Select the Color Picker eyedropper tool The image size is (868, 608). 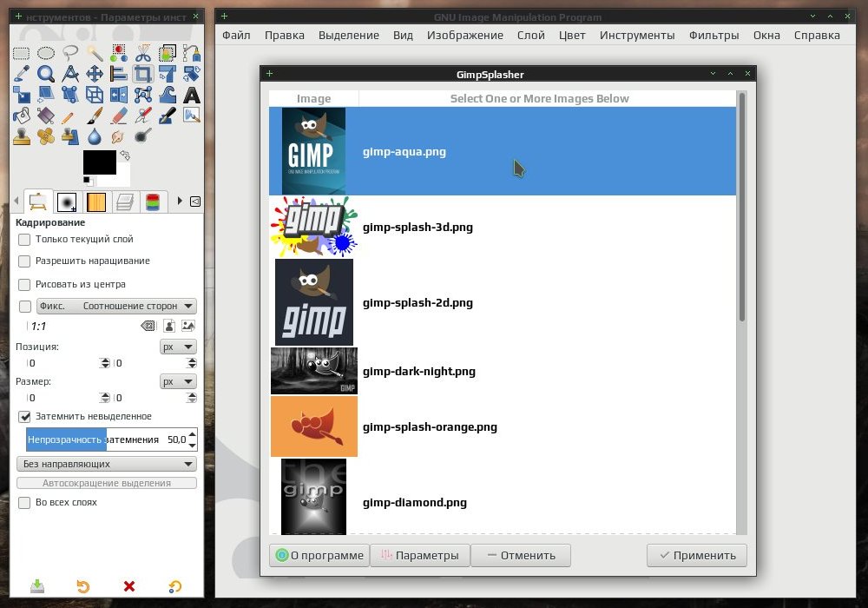21,74
